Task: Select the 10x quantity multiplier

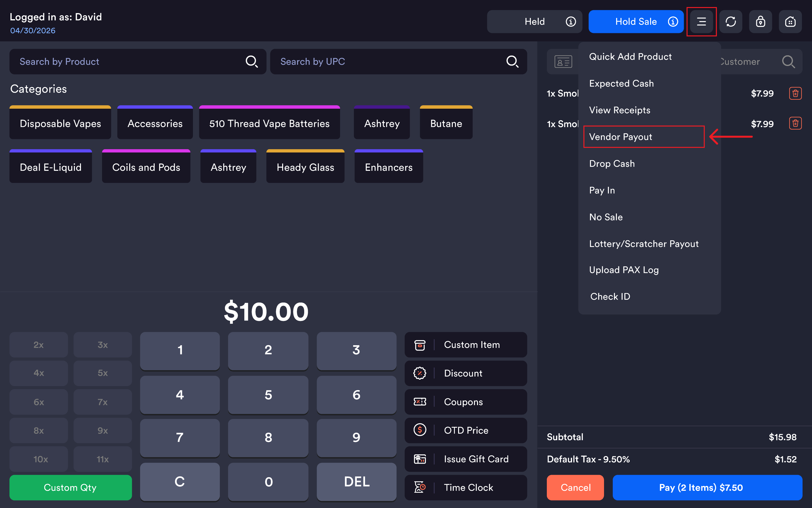Action: click(x=39, y=459)
